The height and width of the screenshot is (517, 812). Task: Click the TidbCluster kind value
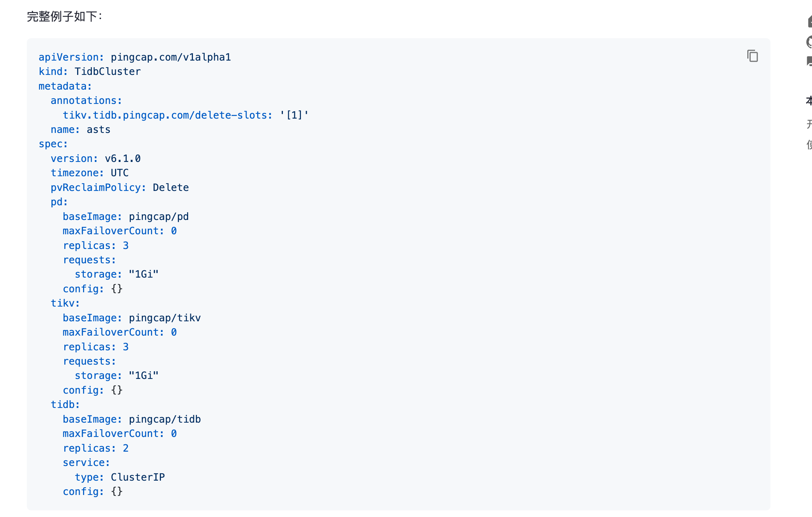(108, 72)
